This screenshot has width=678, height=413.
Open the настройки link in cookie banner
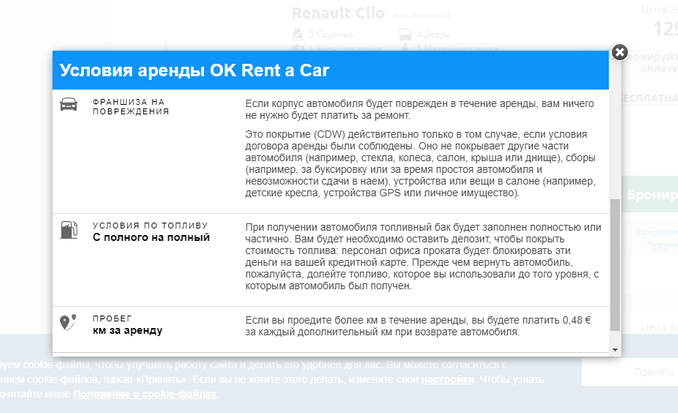pos(447,379)
